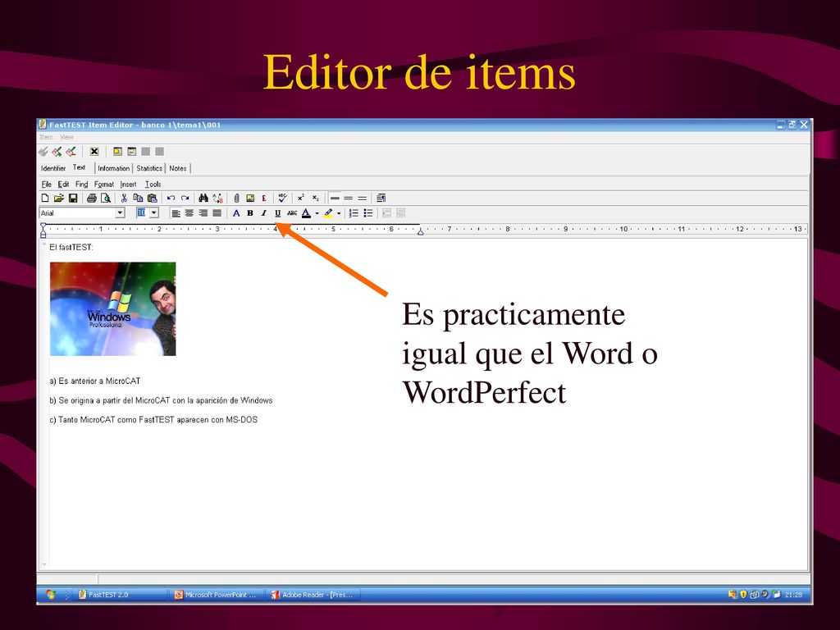Switch to the Identifier tab

click(x=53, y=168)
